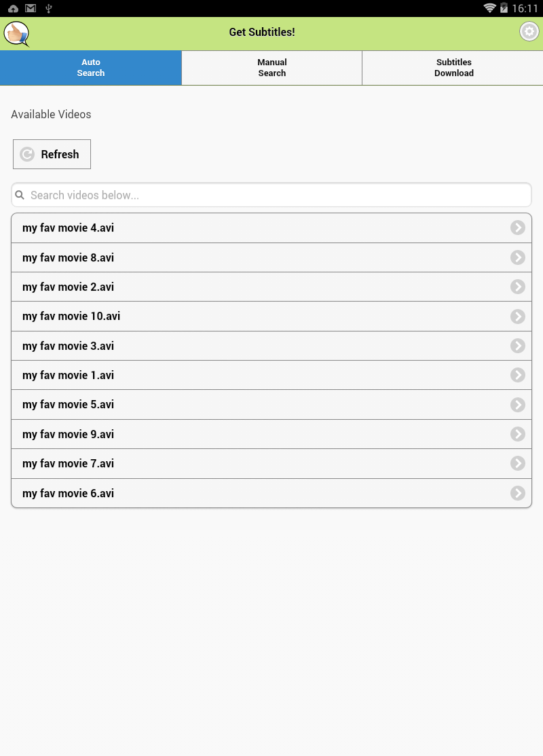Image resolution: width=543 pixels, height=756 pixels.
Task: Open the settings gear icon
Action: [x=529, y=32]
